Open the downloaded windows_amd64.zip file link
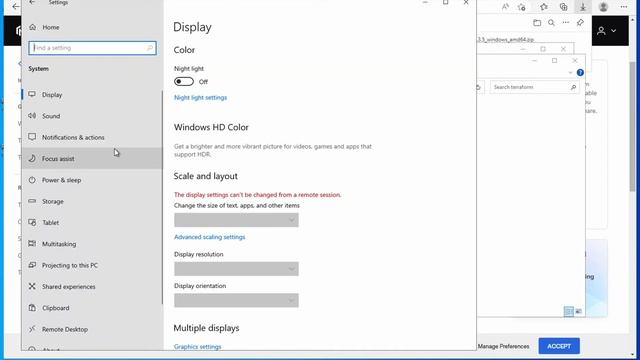This screenshot has height=360, width=640. point(505,40)
